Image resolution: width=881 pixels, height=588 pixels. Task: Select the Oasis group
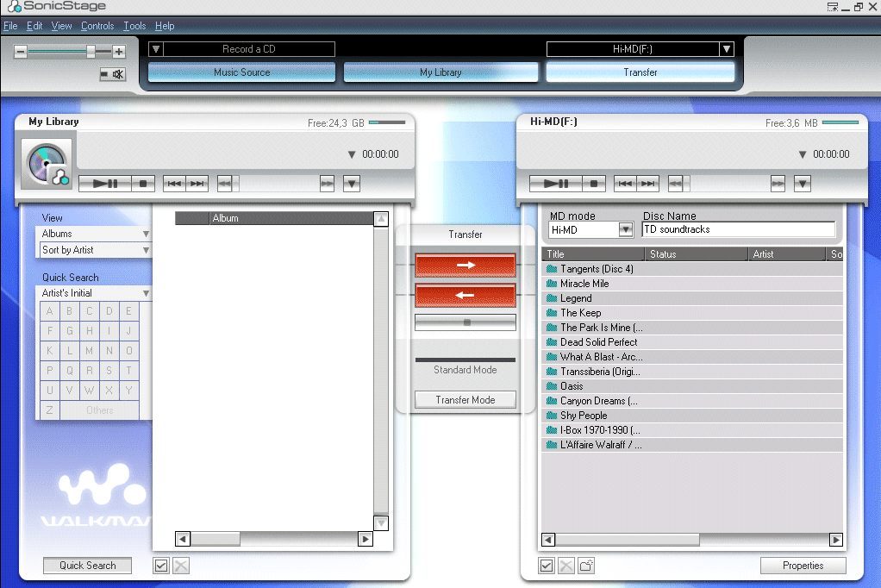pos(692,386)
